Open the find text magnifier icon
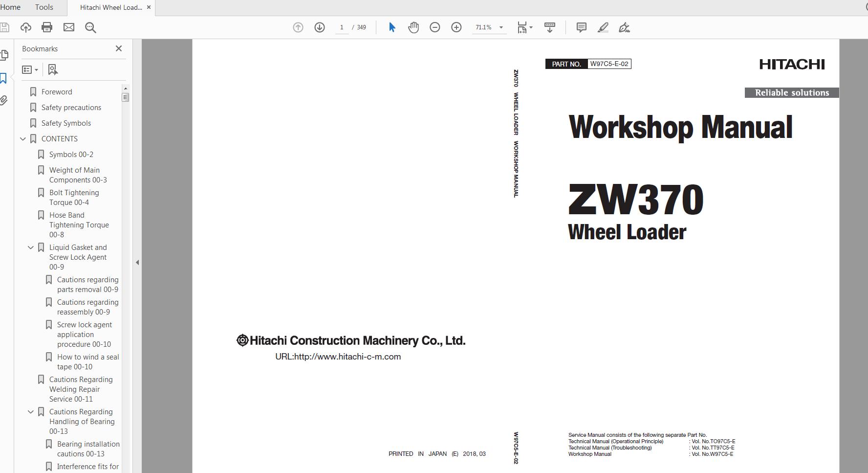The height and width of the screenshot is (473, 868). (90, 27)
